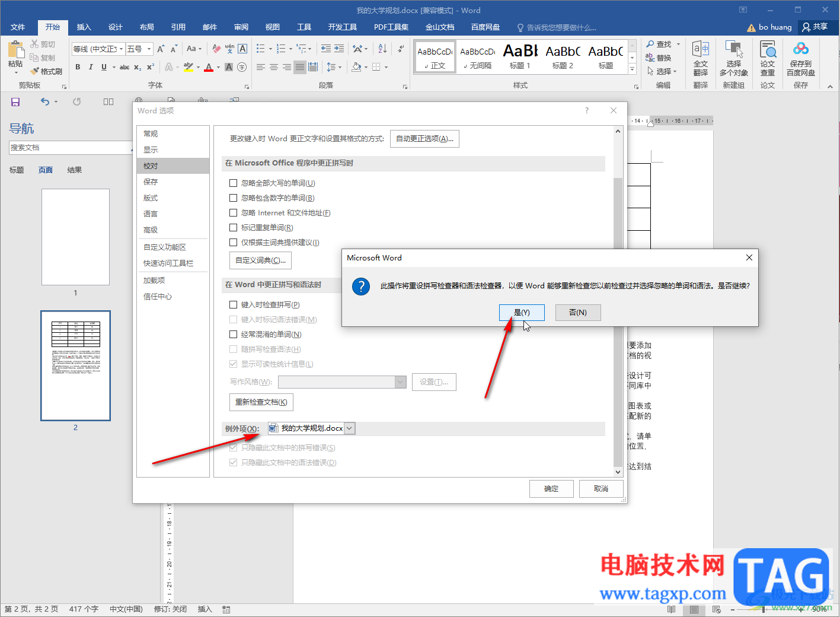
Task: Click the text highlight color swatch
Action: 189,67
